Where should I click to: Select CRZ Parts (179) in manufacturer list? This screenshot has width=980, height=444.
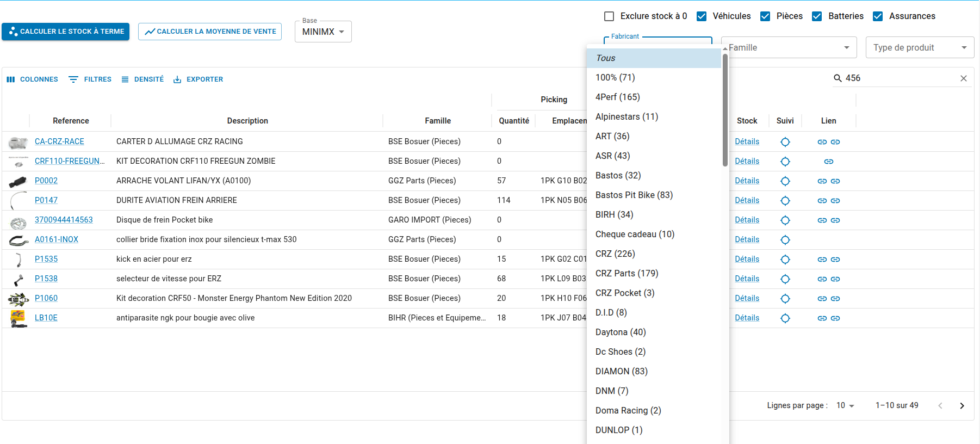(x=627, y=274)
